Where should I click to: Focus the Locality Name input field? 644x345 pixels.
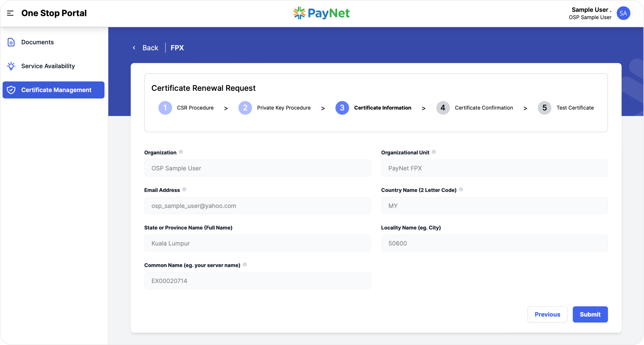click(x=494, y=243)
